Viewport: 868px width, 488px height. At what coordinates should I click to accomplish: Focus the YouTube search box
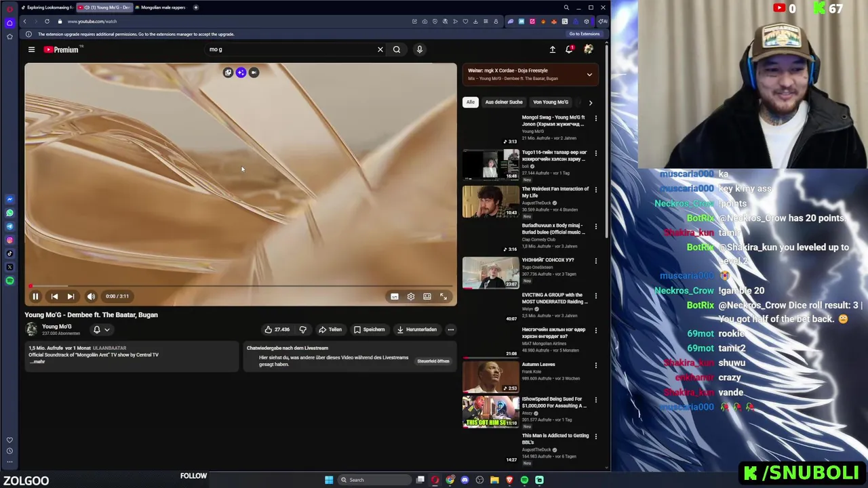point(292,49)
